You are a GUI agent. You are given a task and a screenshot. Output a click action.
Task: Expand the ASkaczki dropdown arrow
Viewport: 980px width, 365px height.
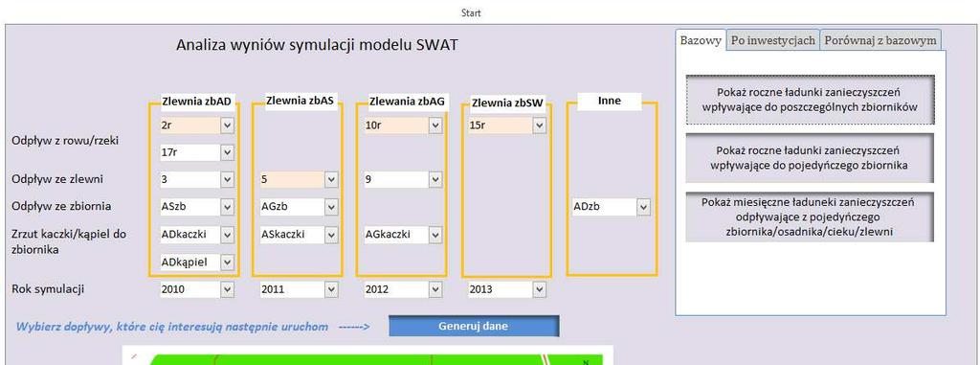point(331,235)
